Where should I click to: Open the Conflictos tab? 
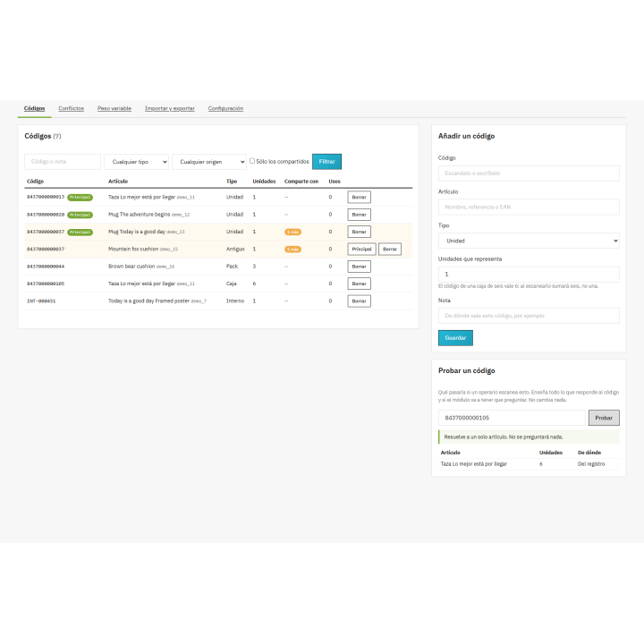coord(71,108)
